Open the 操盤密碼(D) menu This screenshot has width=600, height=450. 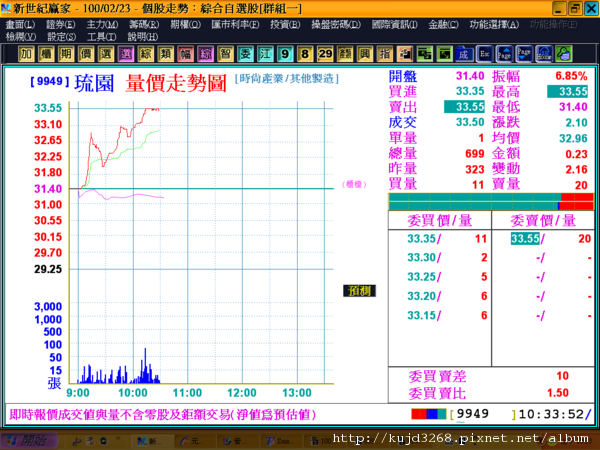pos(336,24)
